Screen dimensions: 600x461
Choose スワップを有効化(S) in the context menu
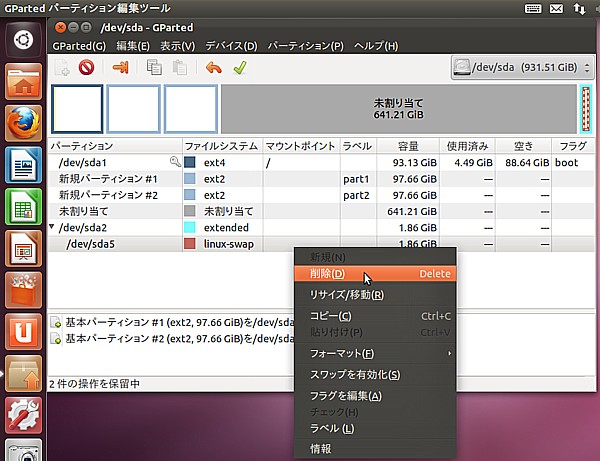coord(375,375)
